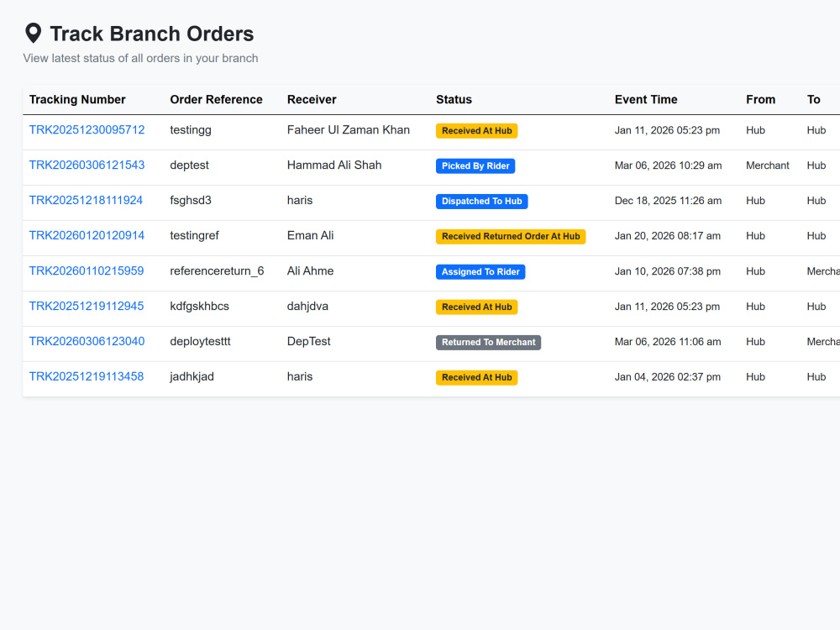This screenshot has height=630, width=840.
Task: Click receiver dahjdva
Action: 307,307
